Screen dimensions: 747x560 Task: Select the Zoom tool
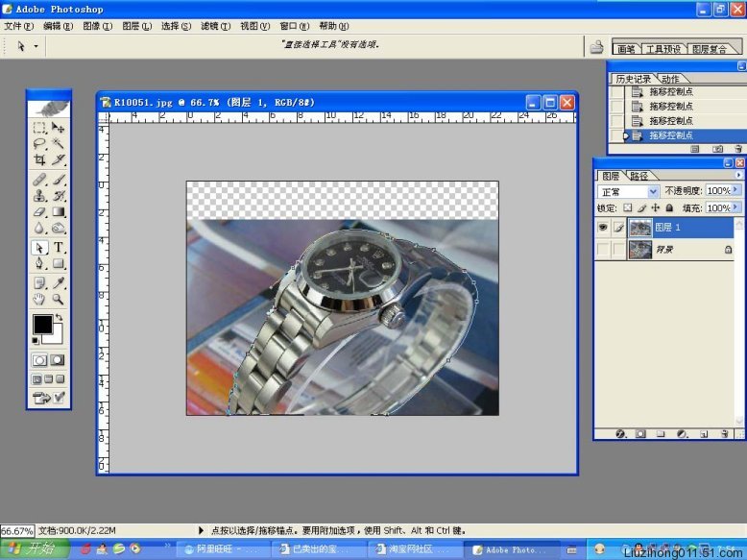[59, 300]
